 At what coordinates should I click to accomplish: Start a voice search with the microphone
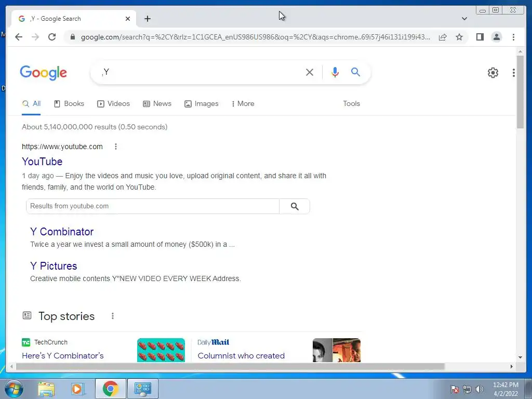[335, 72]
